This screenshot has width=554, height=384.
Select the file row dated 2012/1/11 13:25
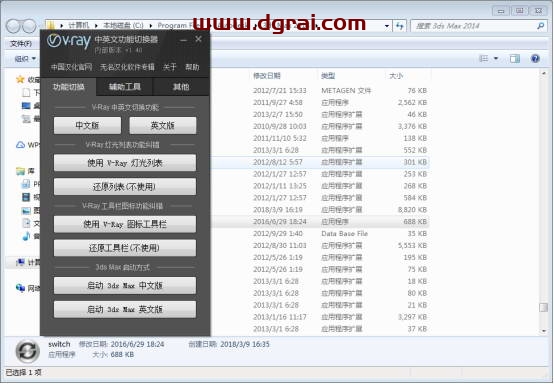point(319,186)
